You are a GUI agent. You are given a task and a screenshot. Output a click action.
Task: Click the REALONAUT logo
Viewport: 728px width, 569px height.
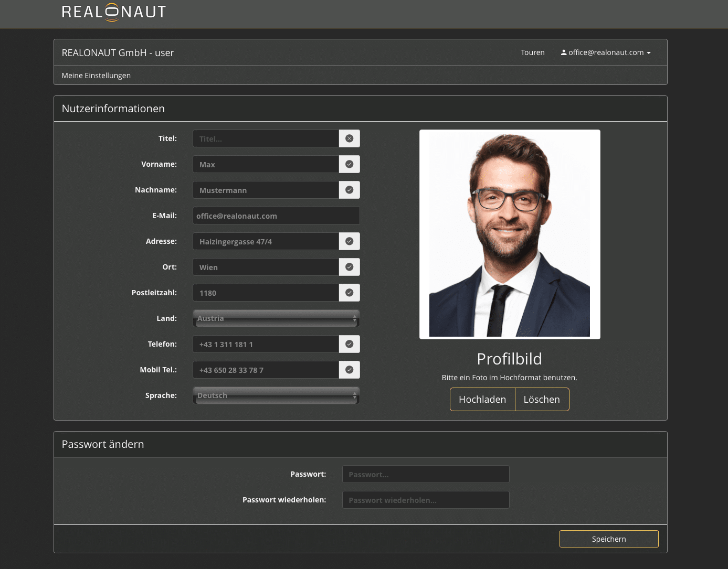coord(114,12)
